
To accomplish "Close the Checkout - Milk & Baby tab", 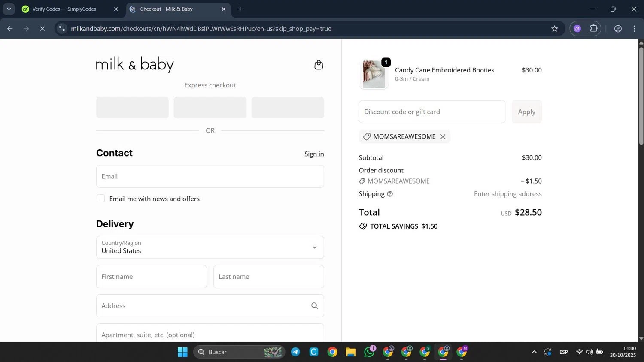I will coord(223,9).
